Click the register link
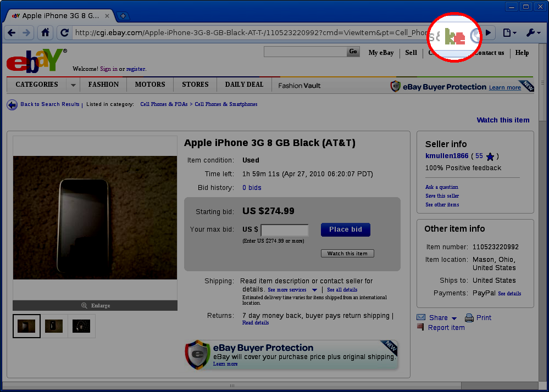Screen dimensions: 549x392 pyautogui.click(x=136, y=69)
